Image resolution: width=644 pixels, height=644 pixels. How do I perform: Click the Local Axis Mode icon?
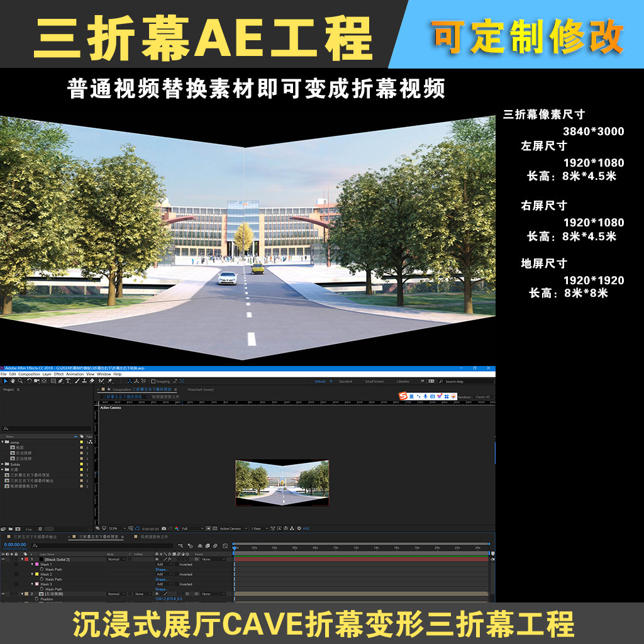tap(130, 381)
